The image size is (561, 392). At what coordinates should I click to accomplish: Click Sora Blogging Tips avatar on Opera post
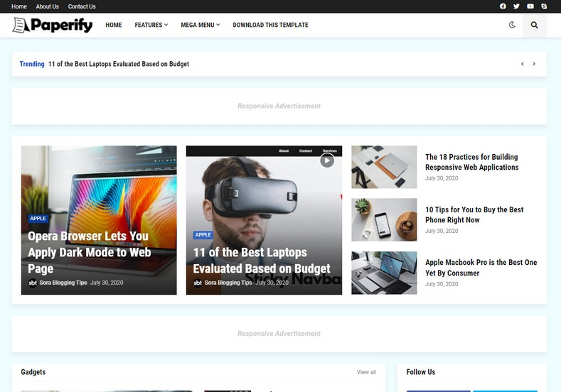(x=33, y=283)
